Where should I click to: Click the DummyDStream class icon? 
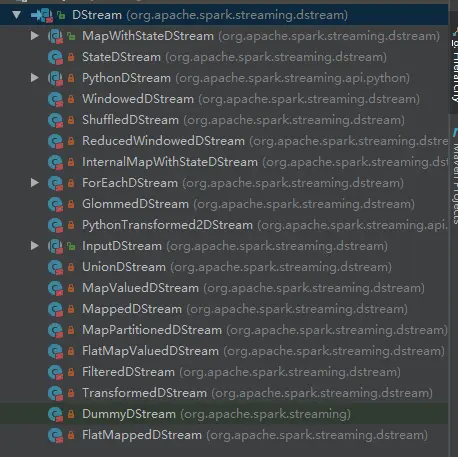55,414
